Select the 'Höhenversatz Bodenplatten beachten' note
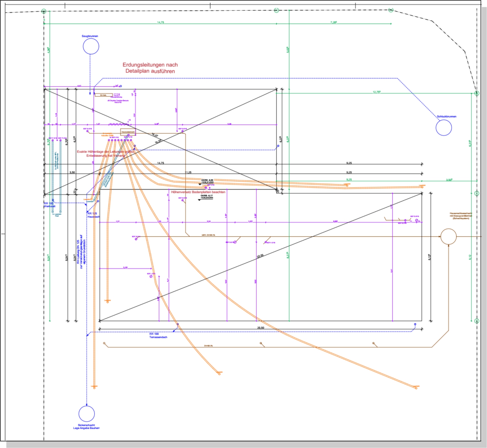This screenshot has width=487, height=448. pyautogui.click(x=198, y=192)
